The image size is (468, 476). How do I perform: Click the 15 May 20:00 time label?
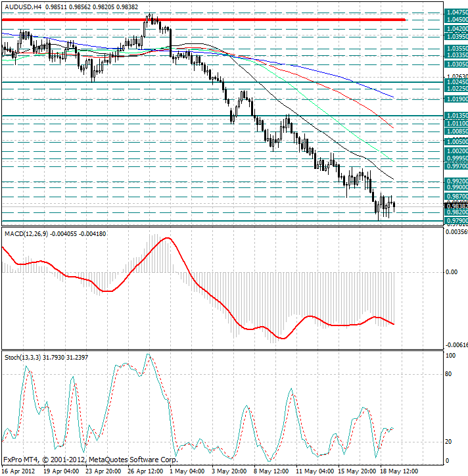357,471
